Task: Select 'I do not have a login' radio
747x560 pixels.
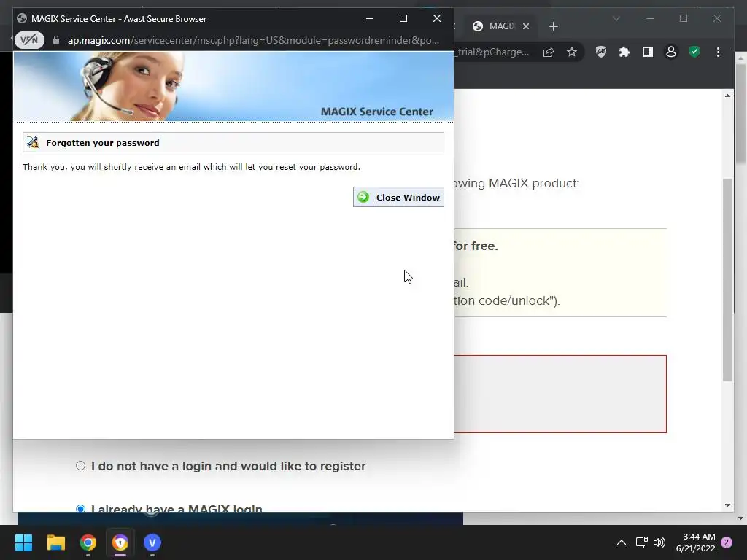Action: tap(80, 466)
